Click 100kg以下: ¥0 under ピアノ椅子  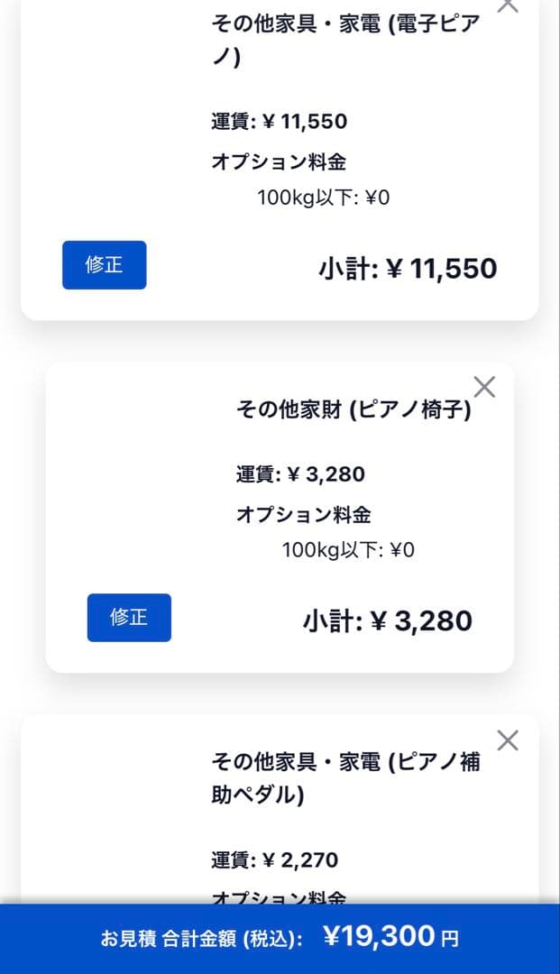(347, 550)
